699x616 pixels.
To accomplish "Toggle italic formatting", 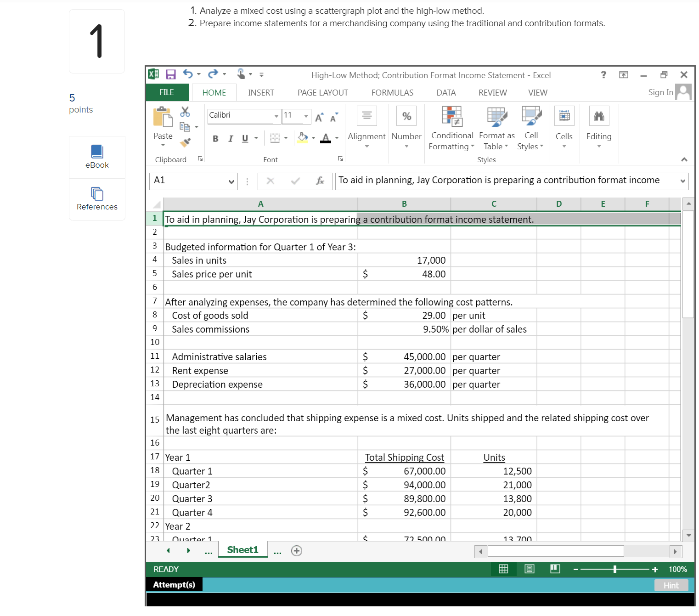I will coord(231,138).
